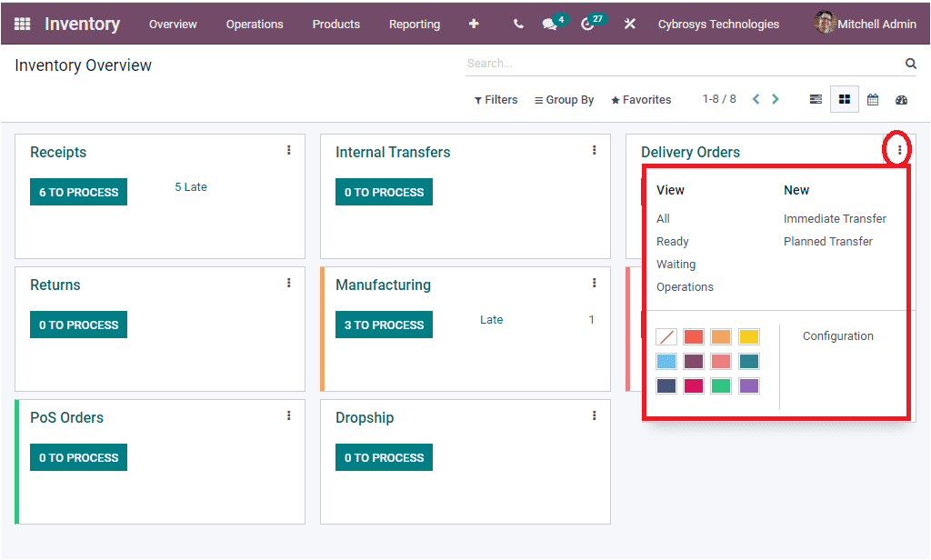Image resolution: width=931 pixels, height=560 pixels.
Task: Open the apps menu grid icon
Action: coord(22,24)
